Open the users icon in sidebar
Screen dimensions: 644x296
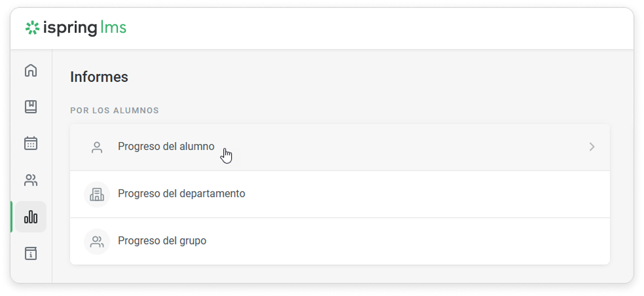tap(31, 180)
